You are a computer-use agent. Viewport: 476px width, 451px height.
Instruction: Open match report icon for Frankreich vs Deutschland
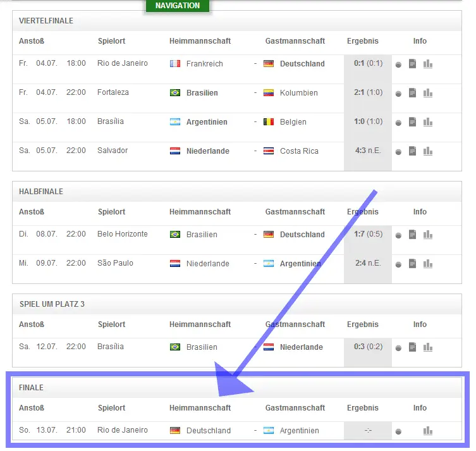tap(412, 64)
